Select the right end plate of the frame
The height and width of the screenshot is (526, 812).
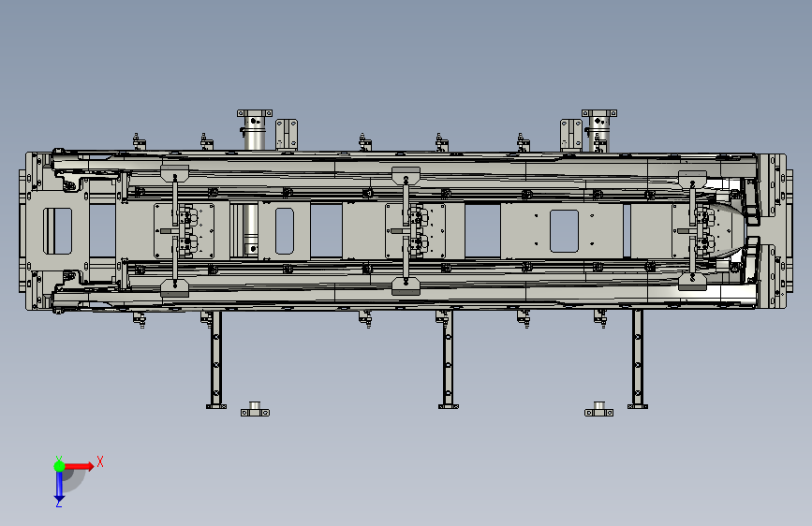(x=776, y=231)
